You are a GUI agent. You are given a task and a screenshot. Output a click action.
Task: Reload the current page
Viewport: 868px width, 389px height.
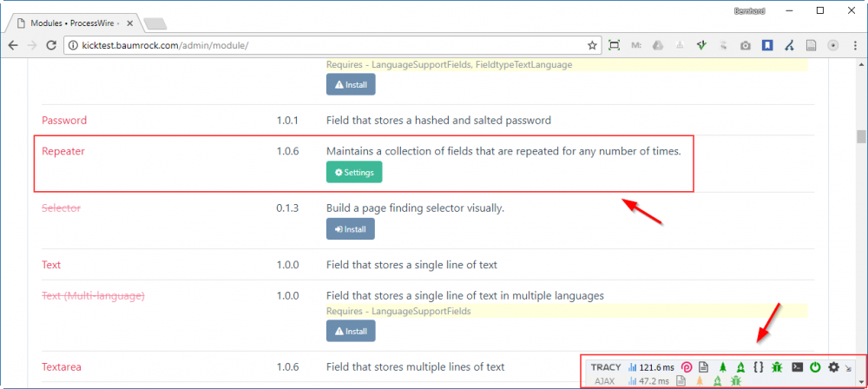click(51, 45)
